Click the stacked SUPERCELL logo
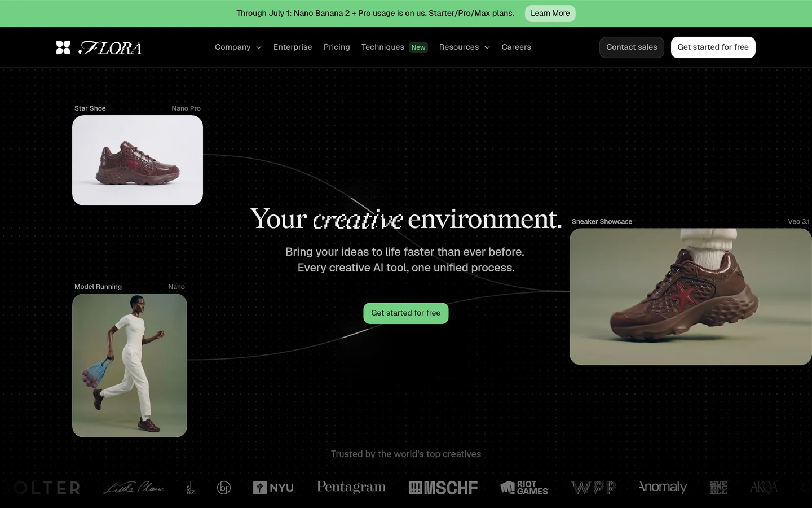 [x=718, y=488]
